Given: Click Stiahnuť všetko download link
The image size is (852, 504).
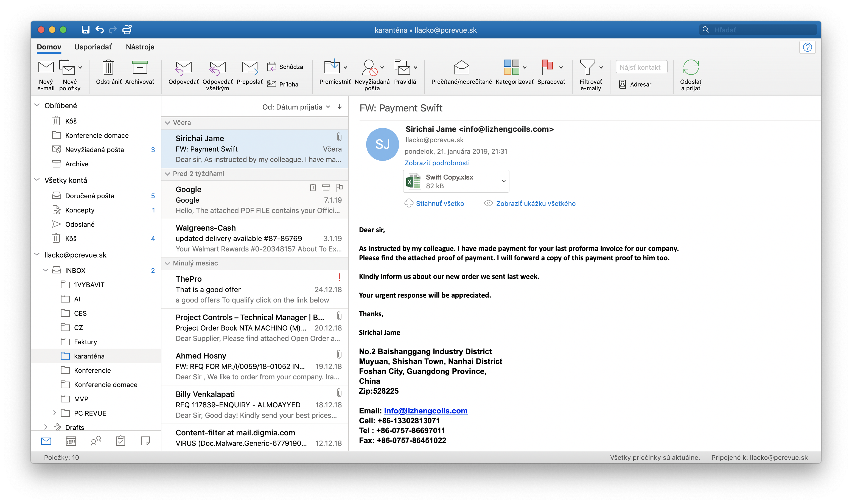Looking at the screenshot, I should click(x=440, y=203).
